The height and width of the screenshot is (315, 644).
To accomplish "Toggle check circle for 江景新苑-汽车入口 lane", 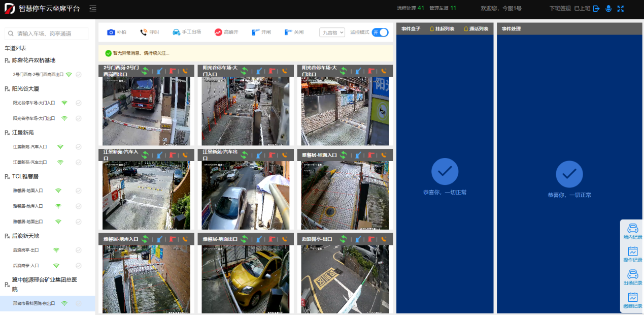I will click(x=79, y=147).
